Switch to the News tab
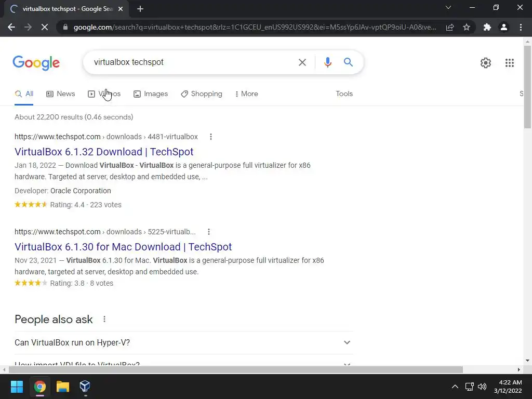 [x=61, y=94]
